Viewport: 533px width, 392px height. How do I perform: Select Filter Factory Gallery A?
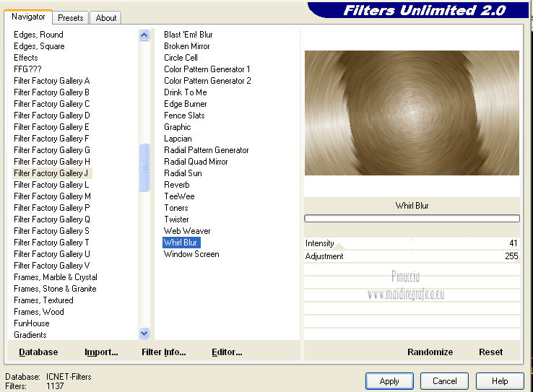tap(52, 81)
